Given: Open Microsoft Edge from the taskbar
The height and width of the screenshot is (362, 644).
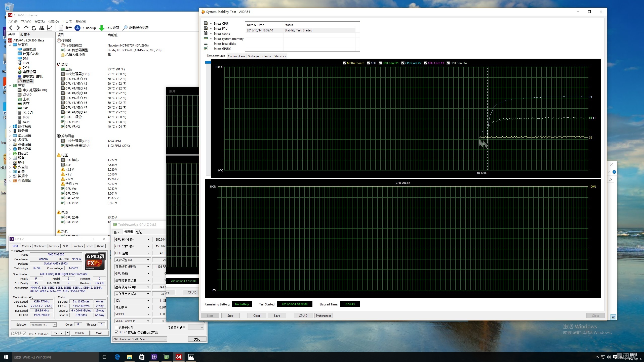Looking at the screenshot, I should coord(117,357).
